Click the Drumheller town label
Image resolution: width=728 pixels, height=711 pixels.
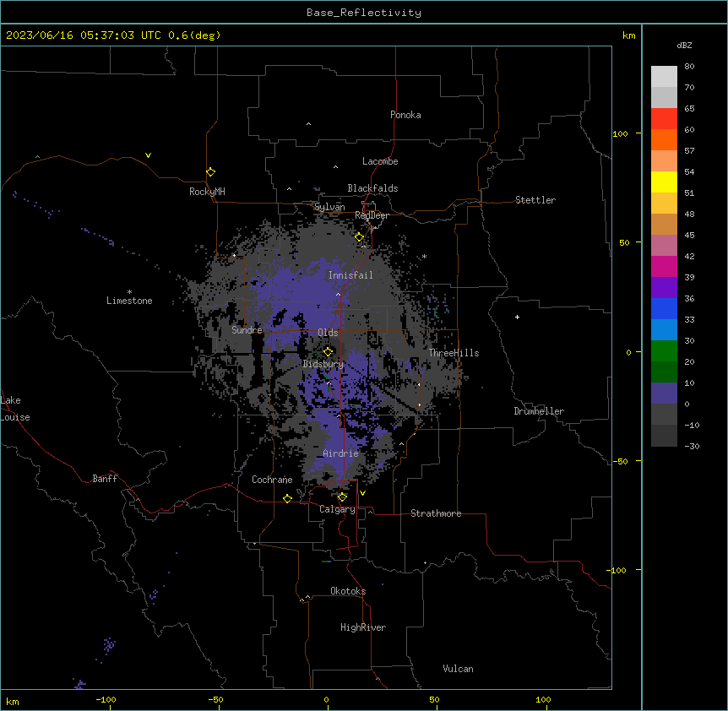tap(539, 411)
